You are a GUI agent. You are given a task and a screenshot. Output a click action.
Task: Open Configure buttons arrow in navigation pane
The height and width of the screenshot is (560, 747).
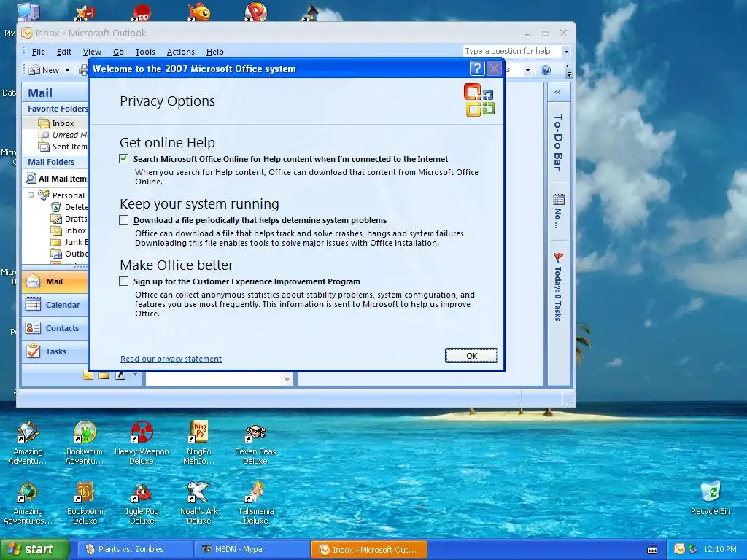[x=135, y=376]
